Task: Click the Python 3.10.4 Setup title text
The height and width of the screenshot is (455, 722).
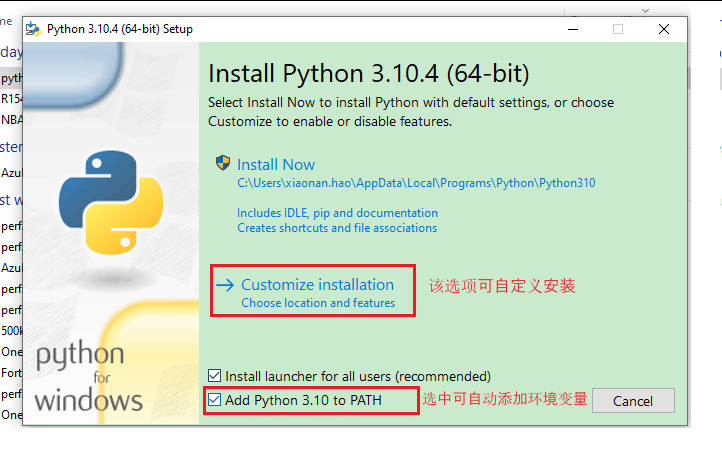Action: [120, 29]
